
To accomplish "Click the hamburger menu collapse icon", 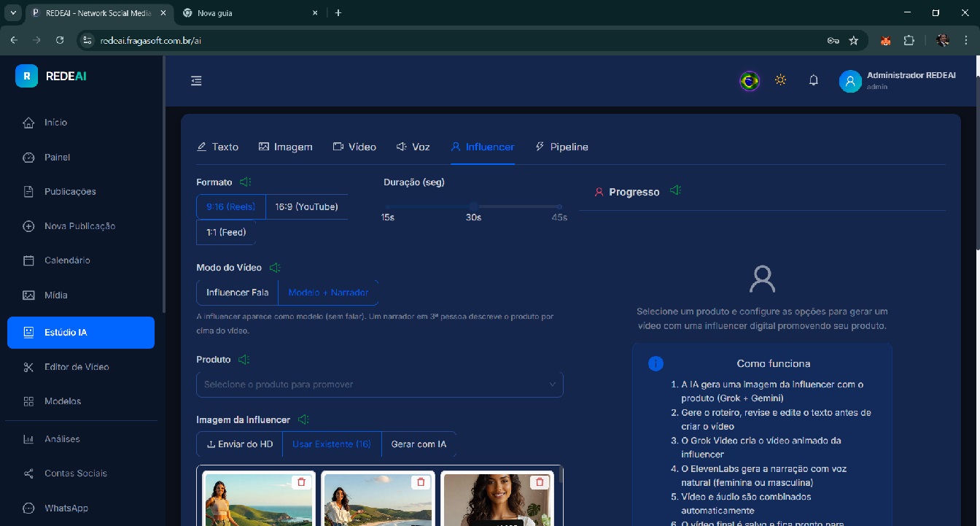I will (x=196, y=81).
